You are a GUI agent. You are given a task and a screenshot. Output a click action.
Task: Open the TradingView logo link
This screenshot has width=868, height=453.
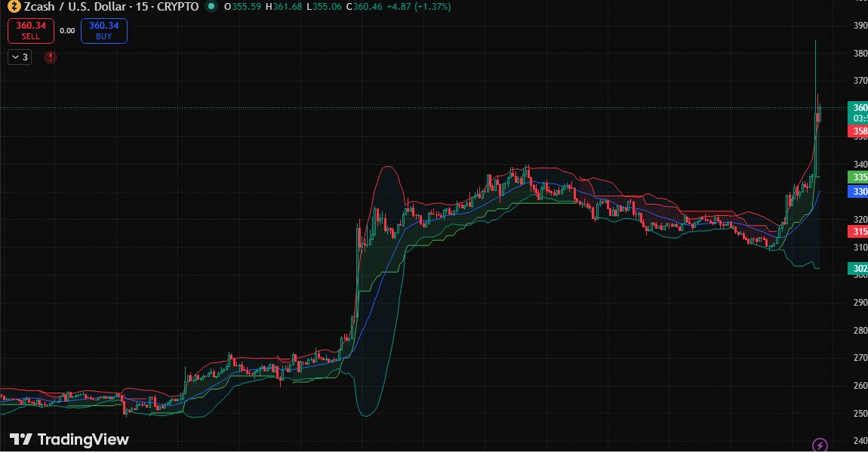(69, 439)
